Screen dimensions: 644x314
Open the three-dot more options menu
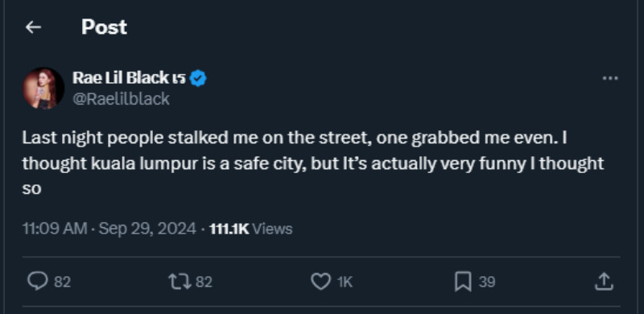click(610, 78)
